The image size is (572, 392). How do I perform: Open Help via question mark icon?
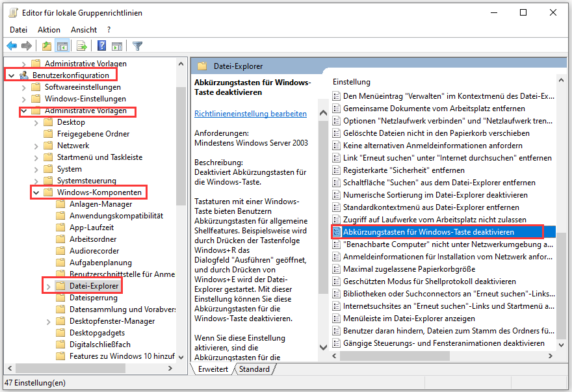coord(102,46)
